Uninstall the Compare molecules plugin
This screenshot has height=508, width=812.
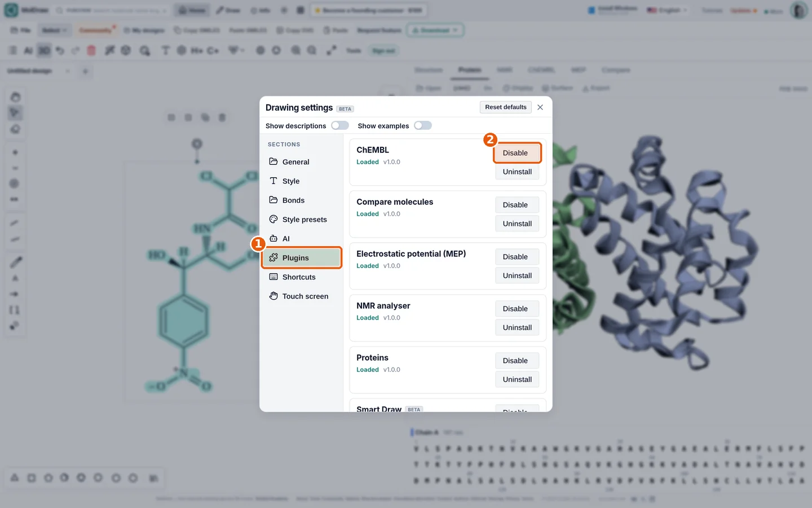click(x=517, y=224)
